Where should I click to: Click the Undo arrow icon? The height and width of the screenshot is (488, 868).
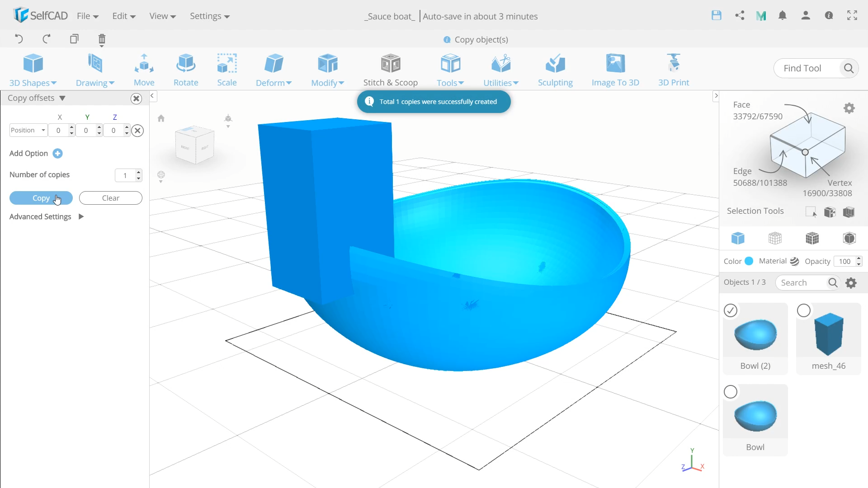pyautogui.click(x=19, y=39)
